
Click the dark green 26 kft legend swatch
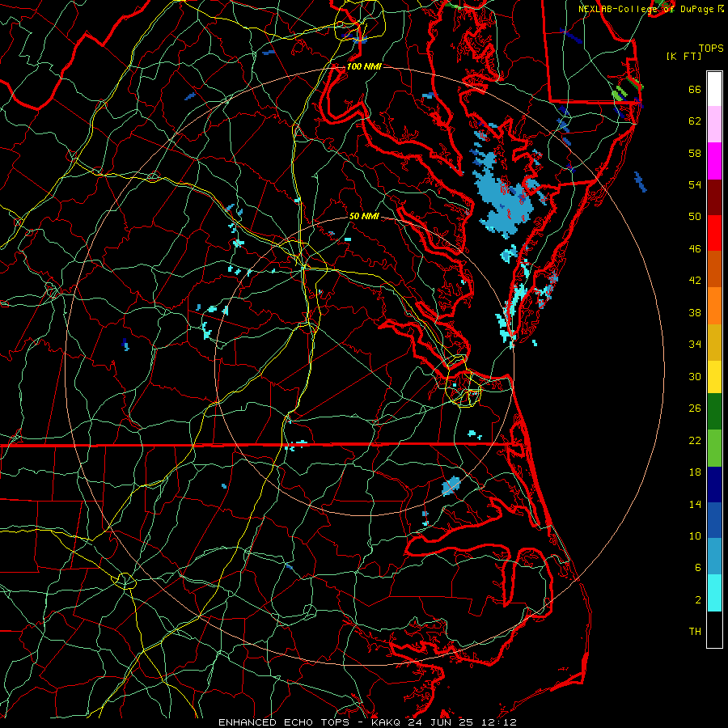coord(714,412)
